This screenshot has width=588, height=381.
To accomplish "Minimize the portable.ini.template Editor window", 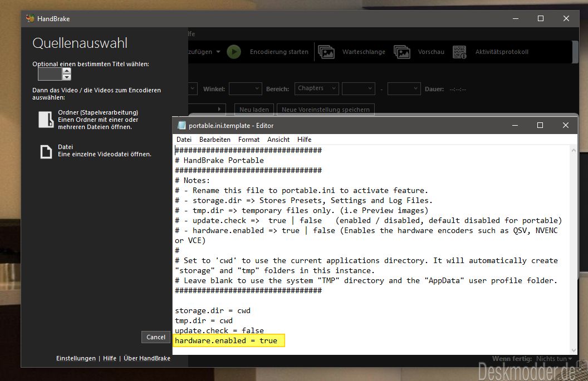I will (x=515, y=125).
